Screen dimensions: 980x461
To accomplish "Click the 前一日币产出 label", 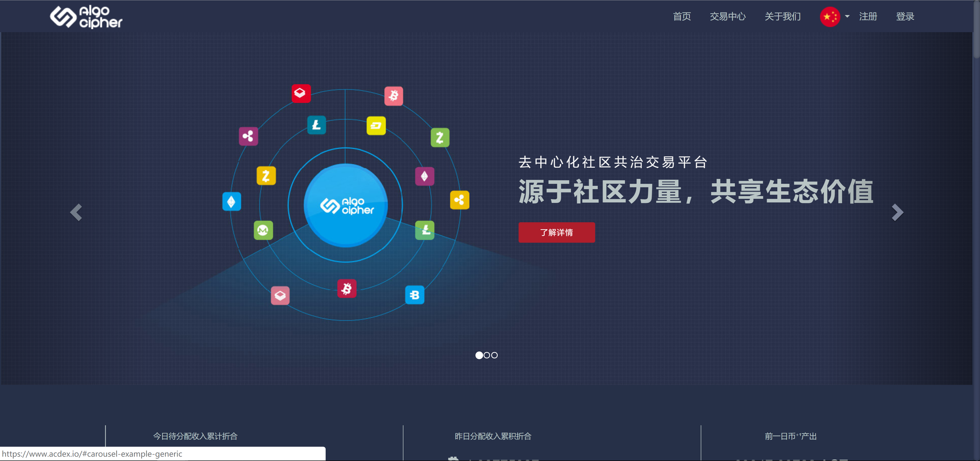I will tap(791, 436).
